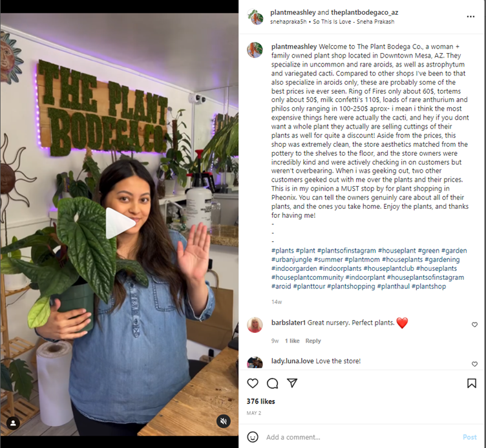Like lady.luna.love's comment
Screen dimensions: 486x448
coord(474,364)
